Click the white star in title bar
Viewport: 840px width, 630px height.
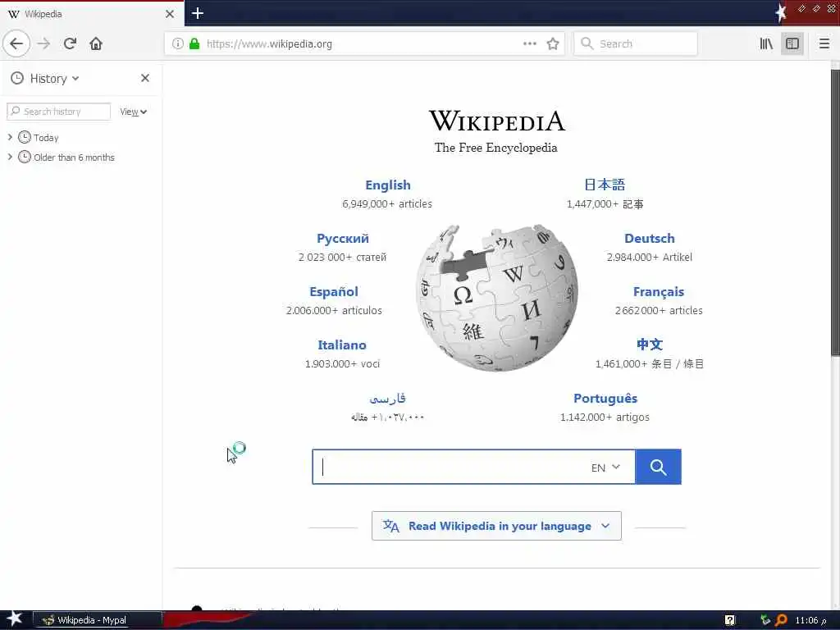(x=781, y=12)
